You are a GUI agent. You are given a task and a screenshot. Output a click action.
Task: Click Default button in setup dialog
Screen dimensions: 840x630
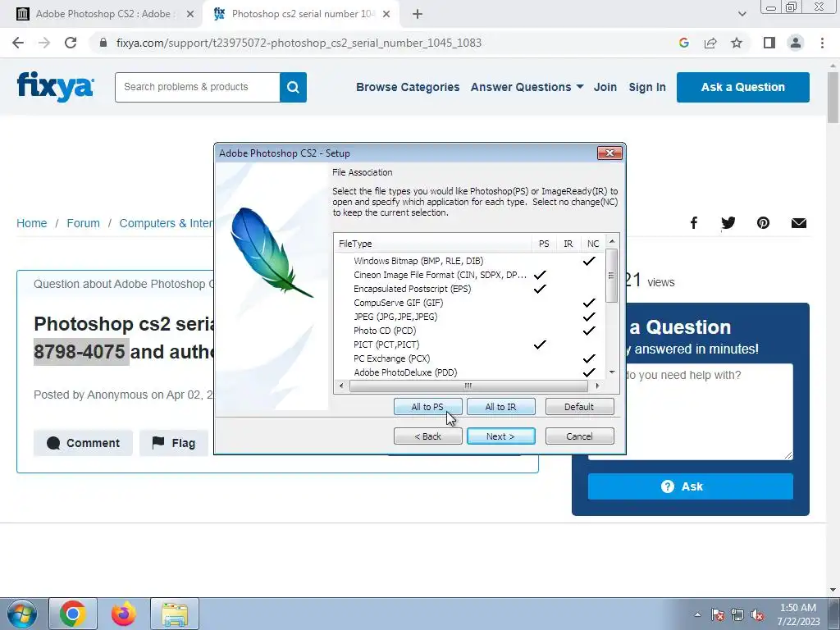(579, 407)
